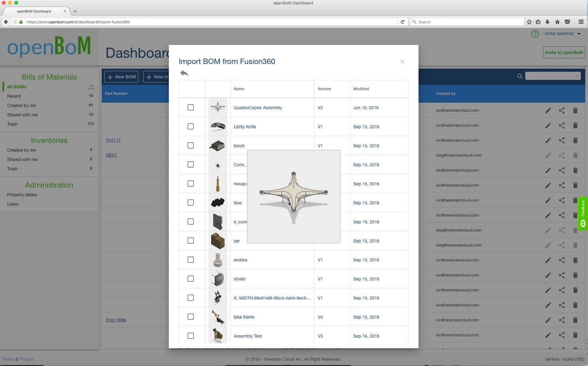This screenshot has height=366, width=588.
Task: Click the bike frame thumbnail image
Action: [x=218, y=317]
